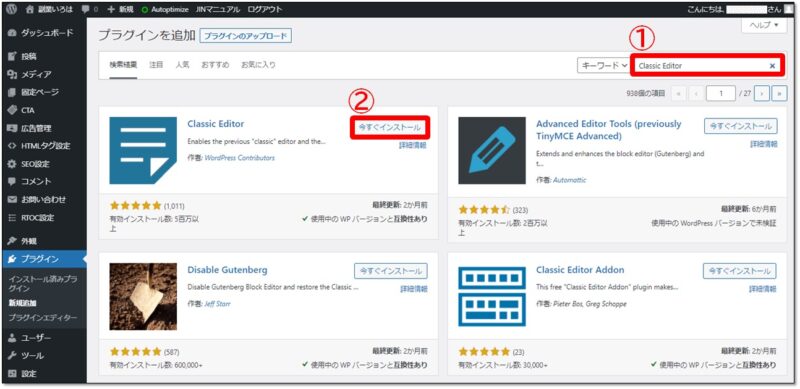Open the Classic Editor Addon plugin title
This screenshot has width=800, height=389.
580,270
